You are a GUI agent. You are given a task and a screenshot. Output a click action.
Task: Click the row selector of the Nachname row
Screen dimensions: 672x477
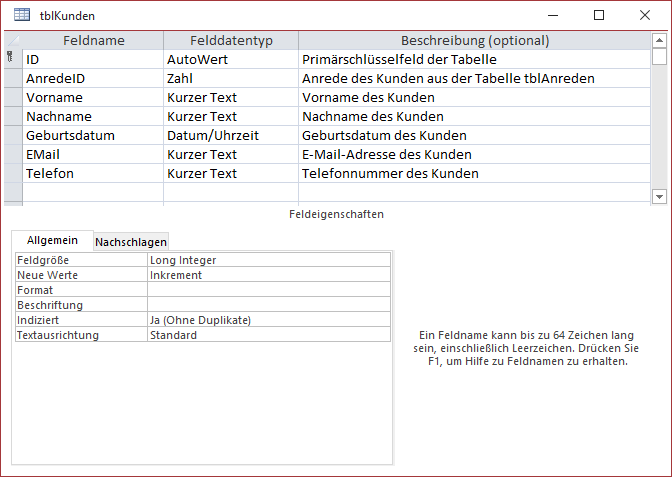tap(13, 116)
